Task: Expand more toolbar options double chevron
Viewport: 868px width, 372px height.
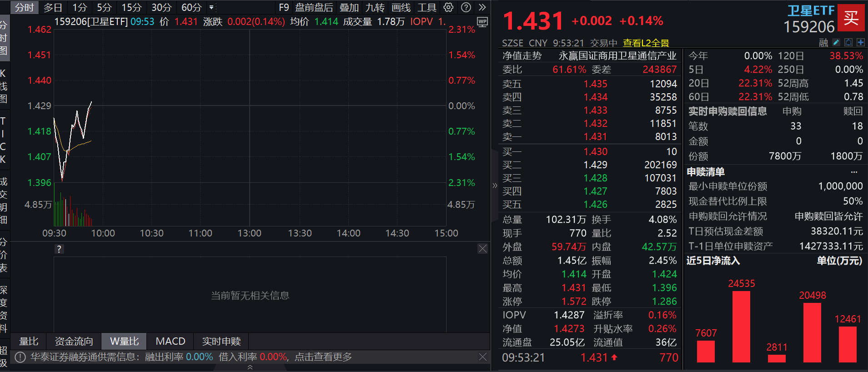Action: [482, 7]
